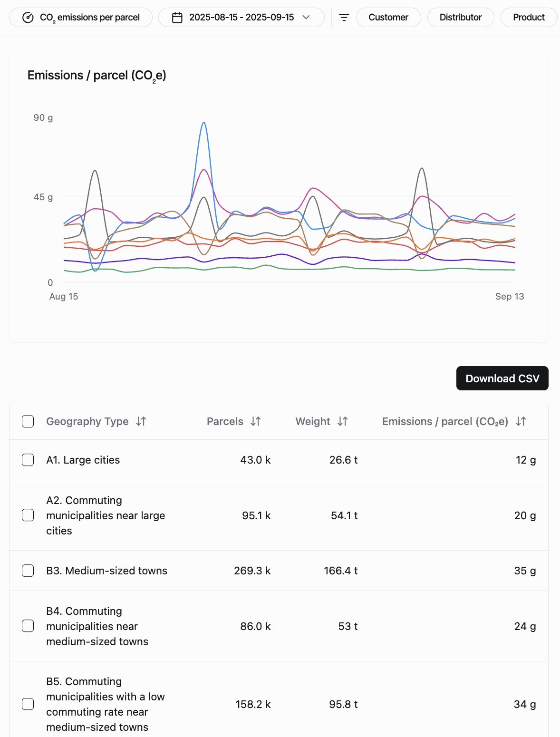Open the filter lines icon
The width and height of the screenshot is (560, 737).
click(344, 18)
